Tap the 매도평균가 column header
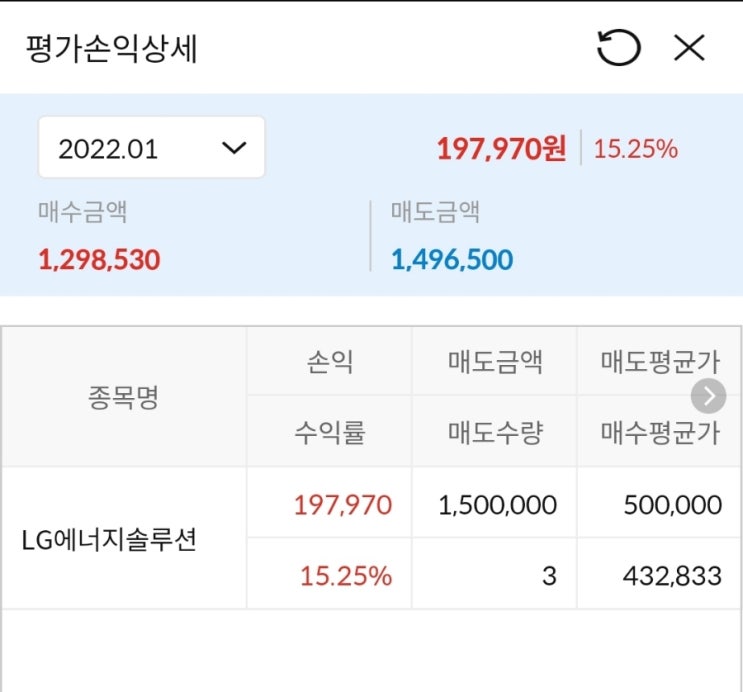This screenshot has height=692, width=743. click(x=661, y=362)
